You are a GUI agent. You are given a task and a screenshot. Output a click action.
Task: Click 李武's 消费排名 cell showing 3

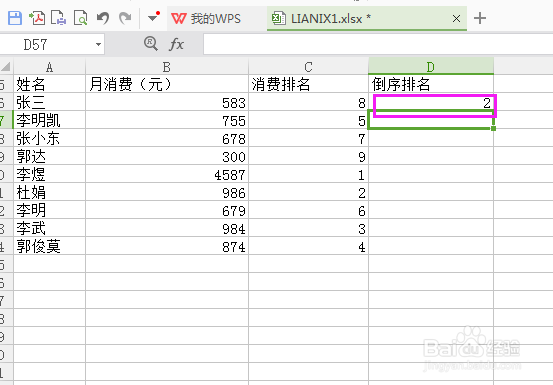click(x=308, y=228)
